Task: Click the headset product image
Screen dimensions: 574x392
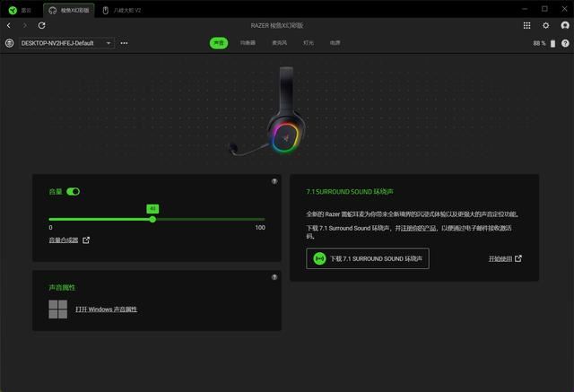Action: click(268, 111)
